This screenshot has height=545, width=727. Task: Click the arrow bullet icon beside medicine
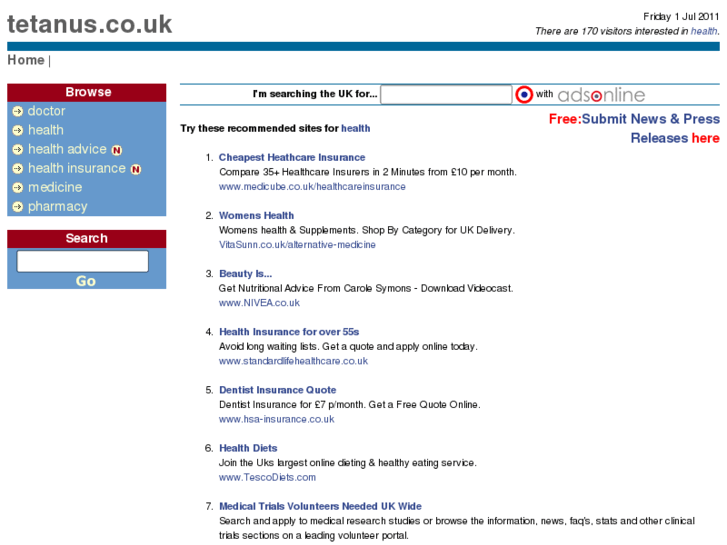[x=18, y=187]
